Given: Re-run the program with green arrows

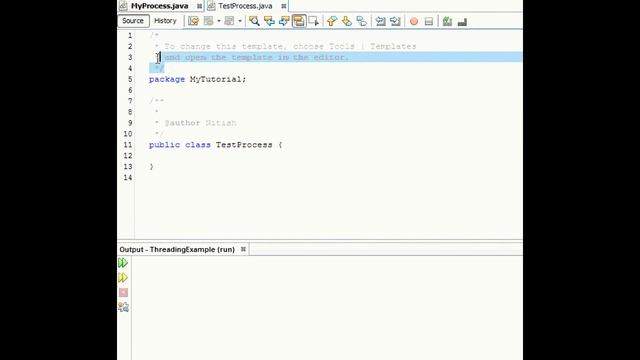Looking at the screenshot, I should point(123,263).
